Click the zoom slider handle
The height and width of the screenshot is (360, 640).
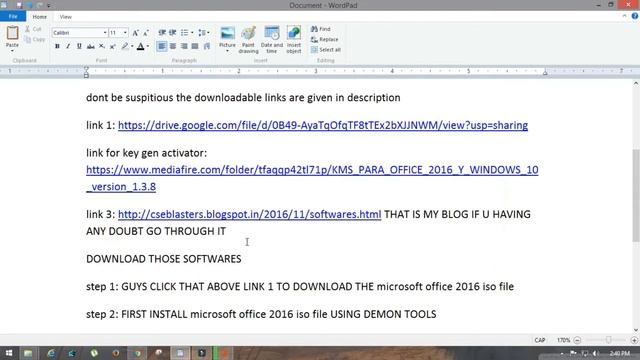click(609, 340)
